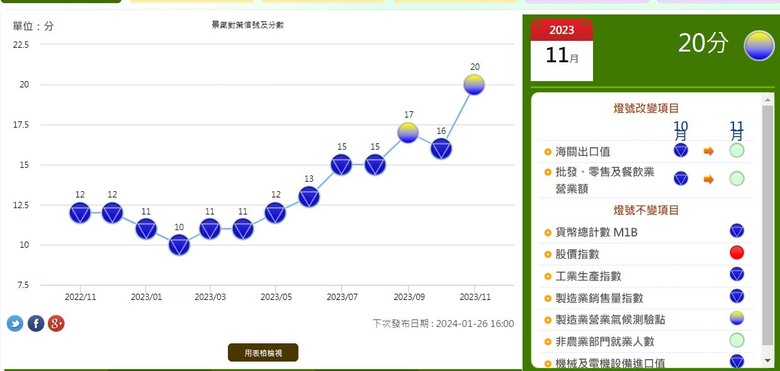Click blue light for 工業生產指數
The image size is (780, 371).
pos(737,274)
